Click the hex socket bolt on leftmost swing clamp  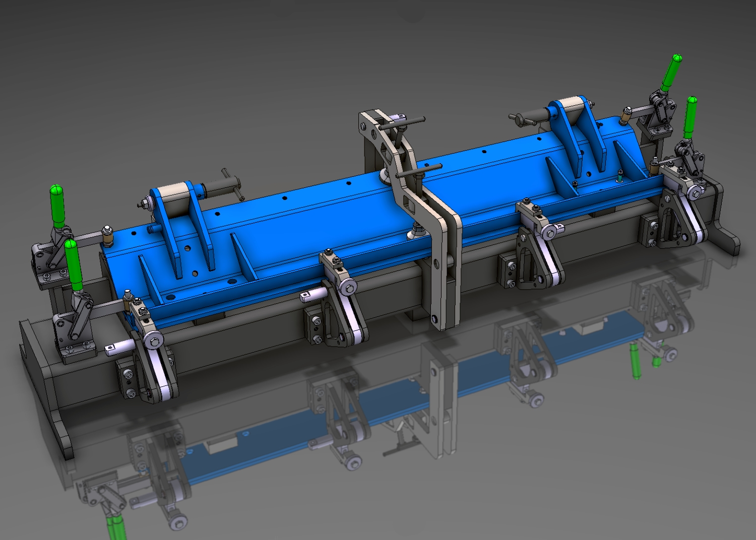154,341
